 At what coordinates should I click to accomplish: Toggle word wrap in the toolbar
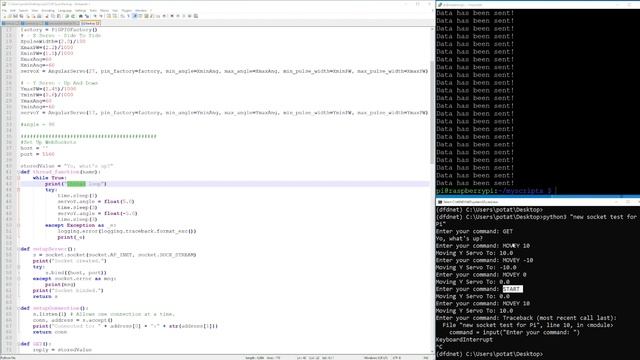click(x=122, y=16)
